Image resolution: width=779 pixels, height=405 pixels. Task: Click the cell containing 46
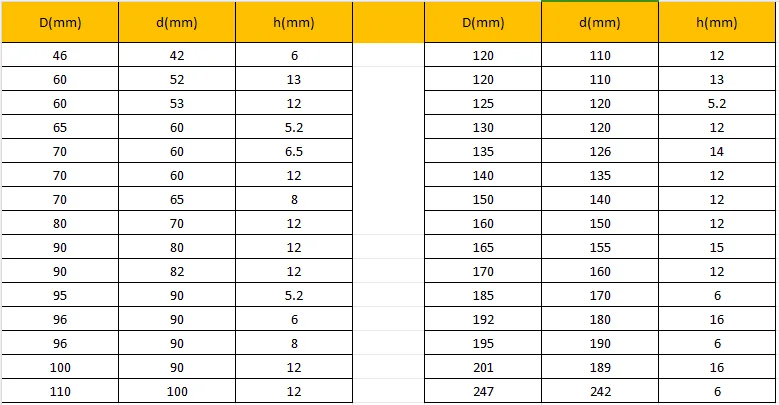(x=60, y=55)
